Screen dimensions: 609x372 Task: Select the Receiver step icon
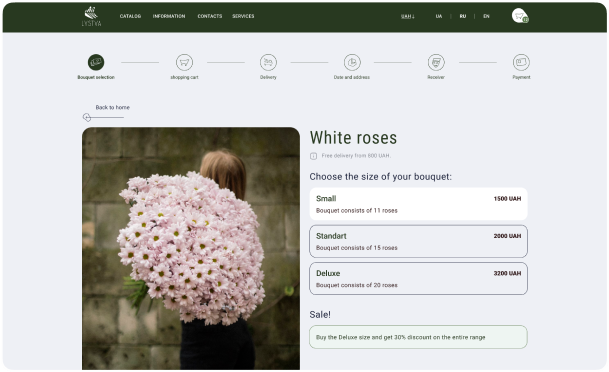coord(436,62)
